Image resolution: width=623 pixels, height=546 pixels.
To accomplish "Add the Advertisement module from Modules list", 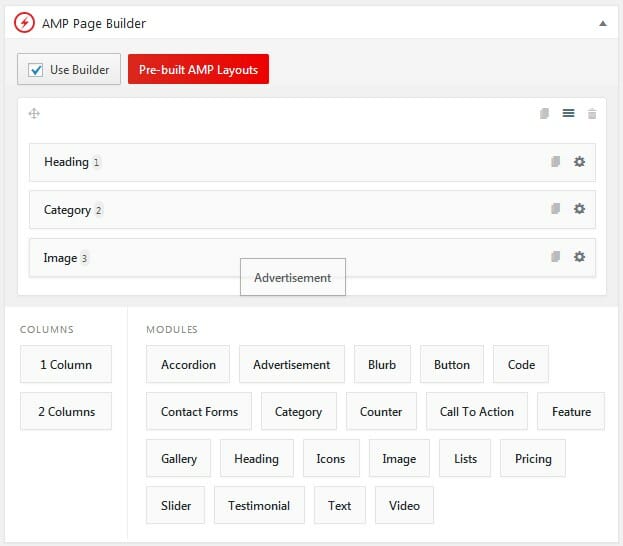I will [292, 364].
